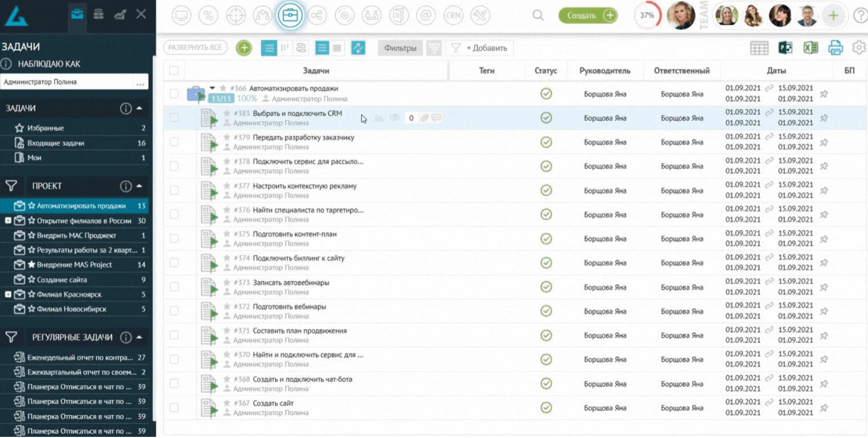Check the box for task #383

coord(174,118)
